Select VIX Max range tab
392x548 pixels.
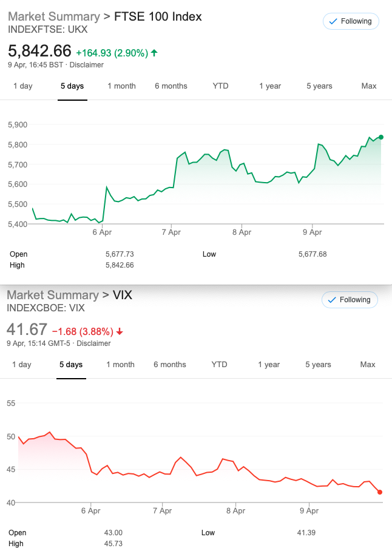click(x=368, y=365)
